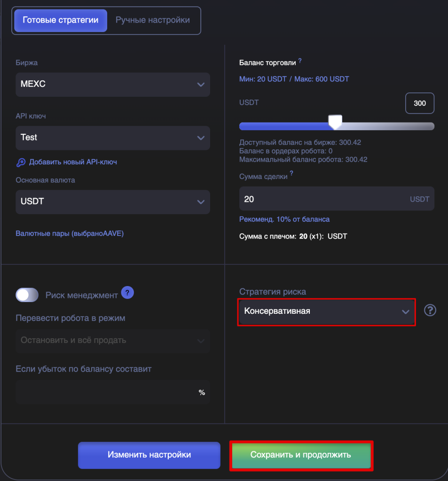Open Риск менеджмент help tooltip icon

point(127,293)
